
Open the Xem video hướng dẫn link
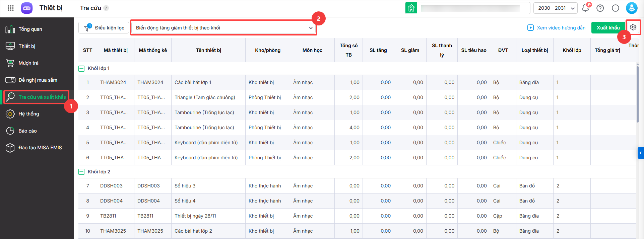coord(561,28)
